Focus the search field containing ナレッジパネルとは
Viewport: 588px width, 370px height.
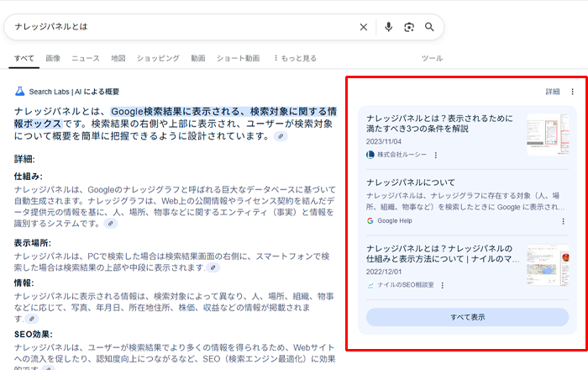(x=176, y=27)
